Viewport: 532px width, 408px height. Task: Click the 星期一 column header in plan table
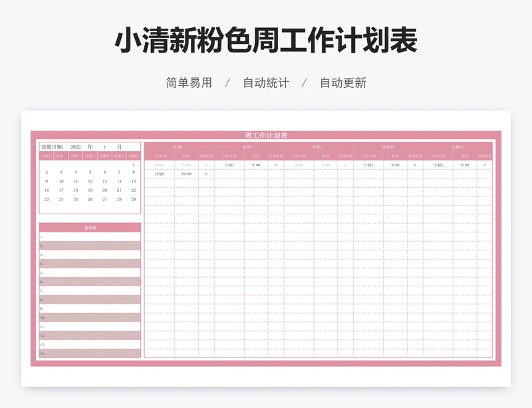point(180,147)
